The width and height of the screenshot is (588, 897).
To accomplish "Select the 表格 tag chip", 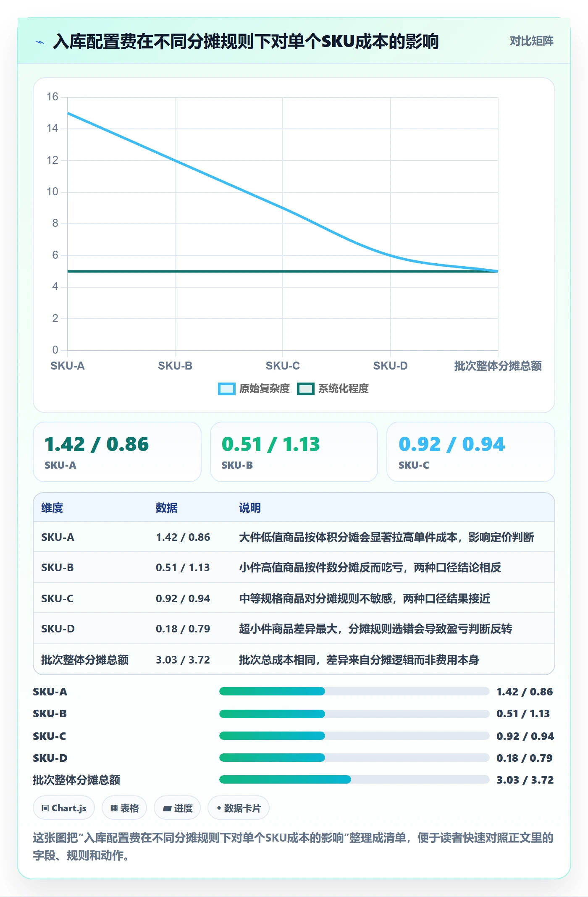I will pyautogui.click(x=124, y=808).
